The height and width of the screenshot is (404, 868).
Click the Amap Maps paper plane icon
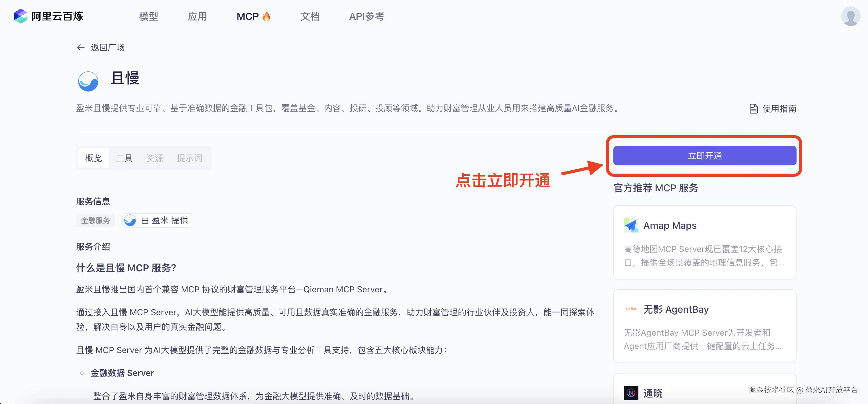tap(631, 225)
